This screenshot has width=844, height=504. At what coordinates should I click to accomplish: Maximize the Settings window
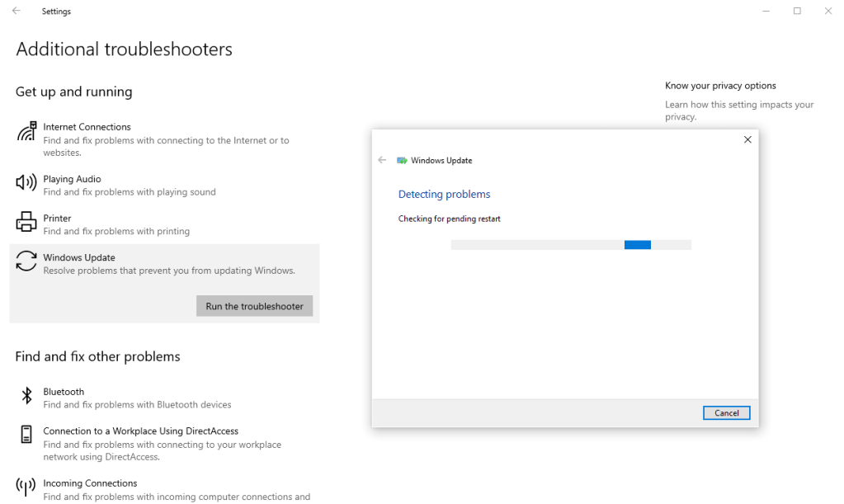(797, 12)
